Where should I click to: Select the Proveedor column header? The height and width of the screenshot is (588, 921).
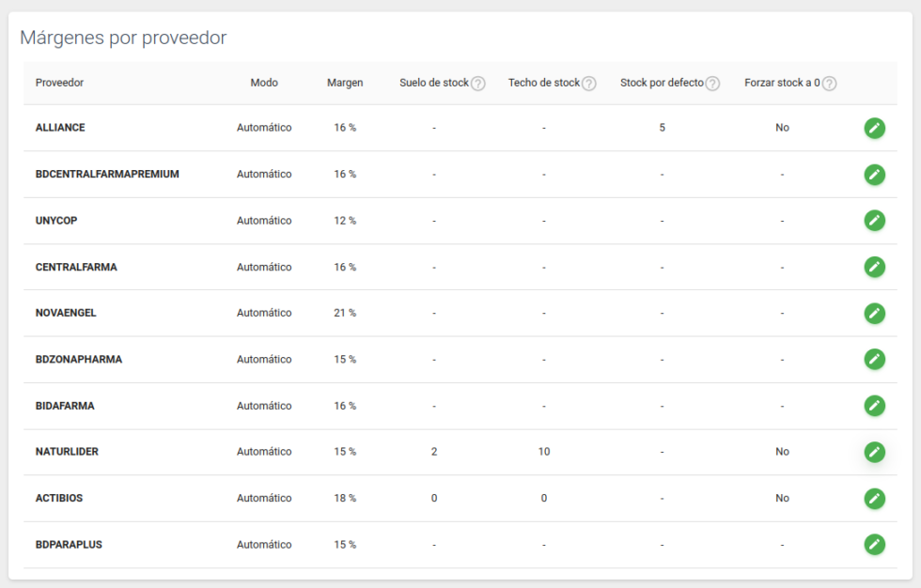(59, 83)
